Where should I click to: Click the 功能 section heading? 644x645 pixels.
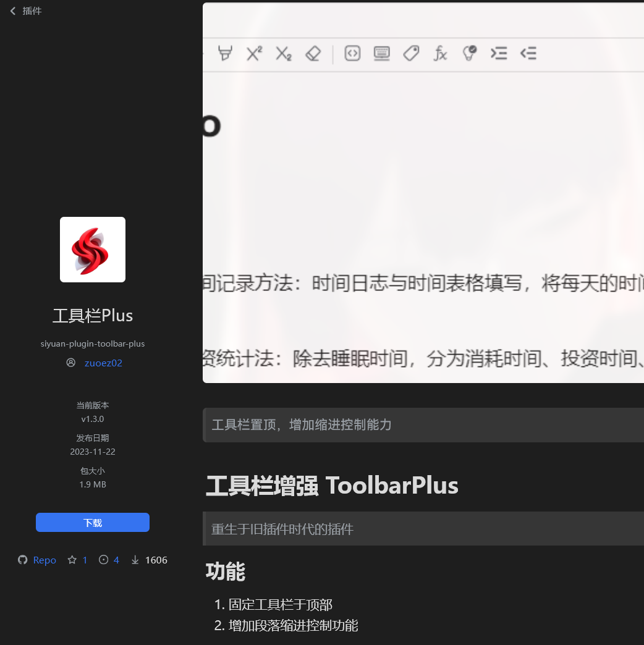click(226, 571)
